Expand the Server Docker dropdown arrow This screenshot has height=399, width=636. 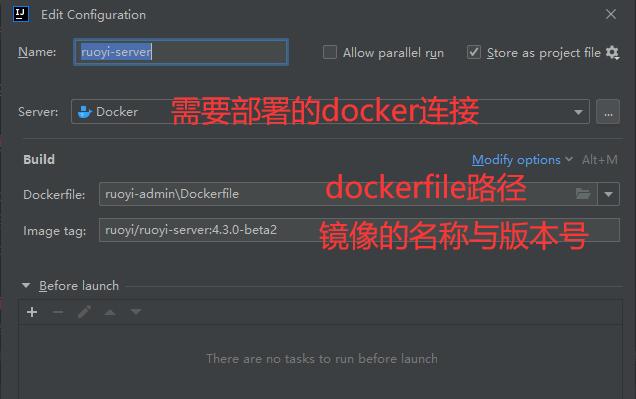[x=578, y=112]
